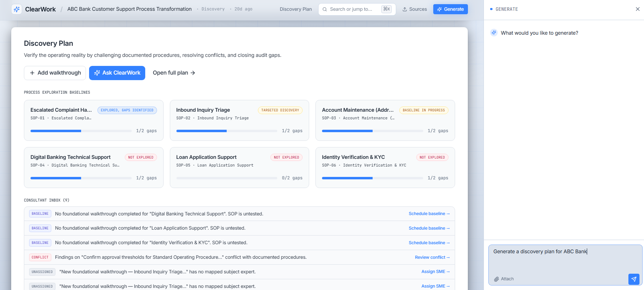Click the 20d ago timestamp
This screenshot has width=644, height=290.
pyautogui.click(x=243, y=9)
